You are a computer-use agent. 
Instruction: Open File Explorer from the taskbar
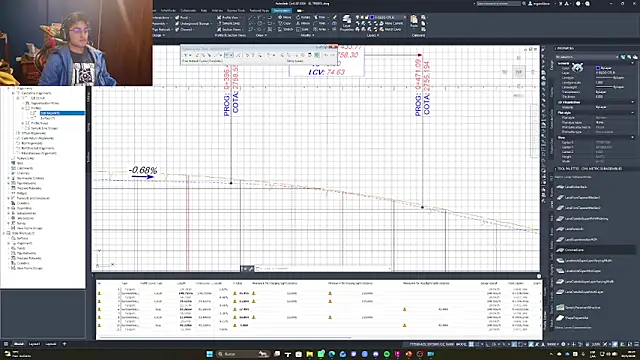(310, 354)
